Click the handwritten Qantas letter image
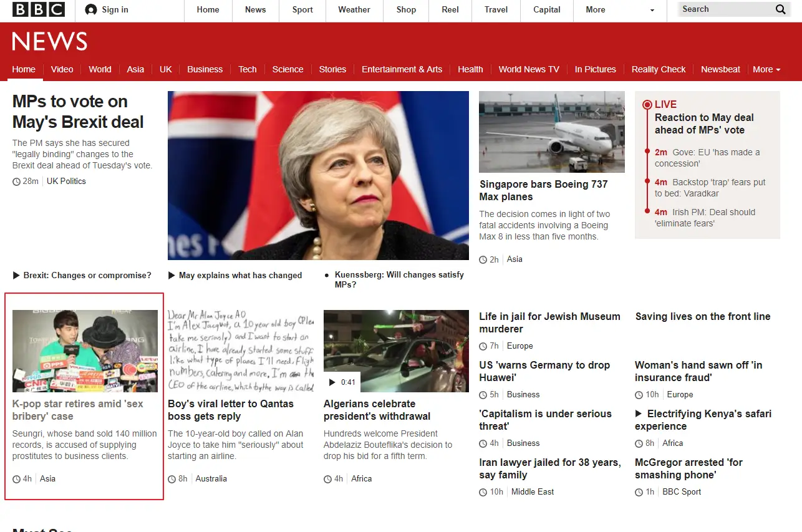 coord(241,351)
